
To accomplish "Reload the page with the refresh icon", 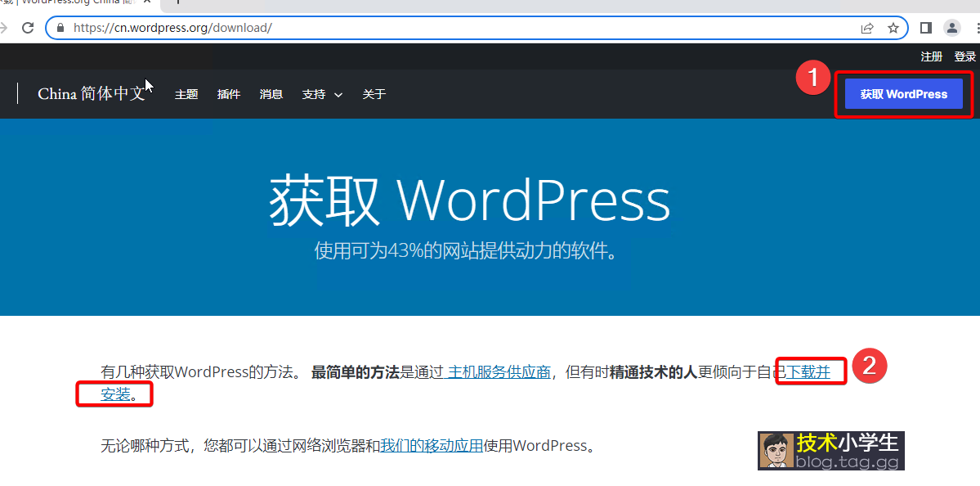I will pos(28,28).
